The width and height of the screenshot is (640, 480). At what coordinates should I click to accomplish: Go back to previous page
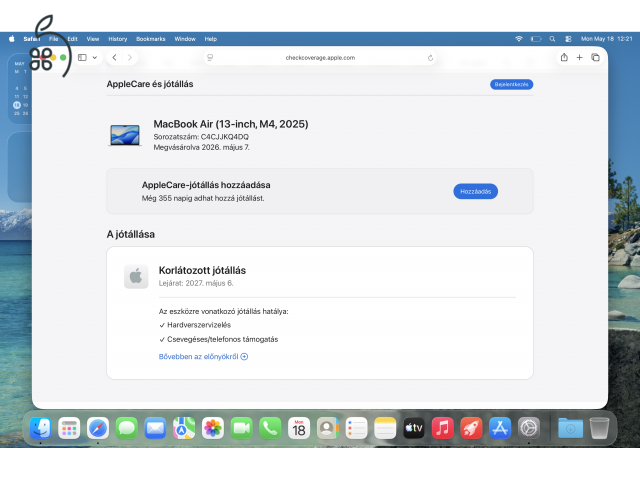tap(115, 58)
